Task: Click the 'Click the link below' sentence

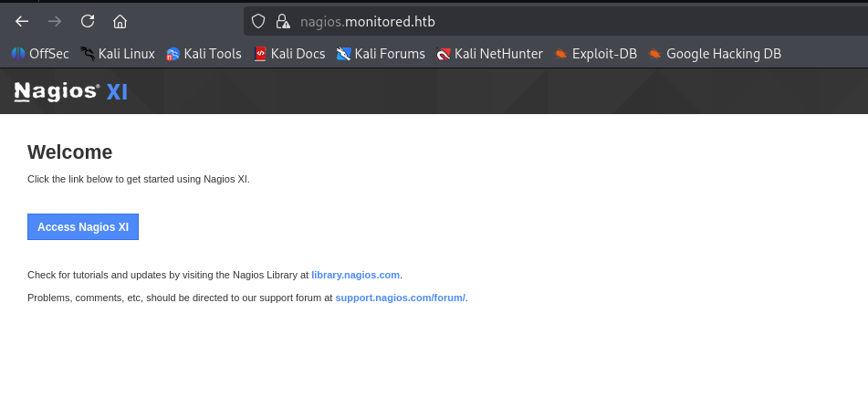Action: pos(139,180)
